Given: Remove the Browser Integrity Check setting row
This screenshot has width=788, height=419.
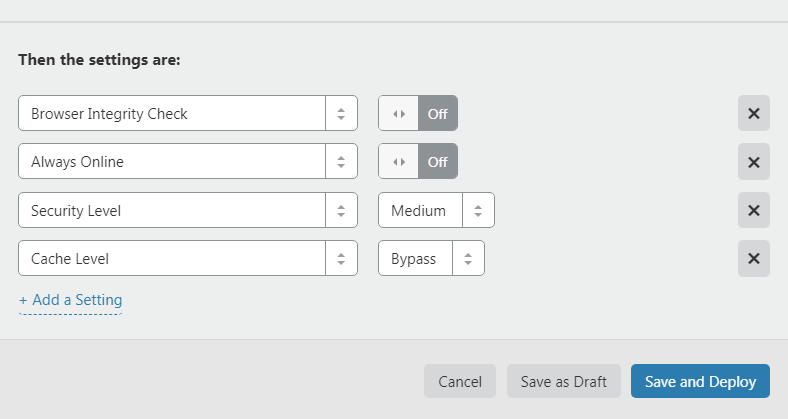Looking at the screenshot, I should (753, 113).
